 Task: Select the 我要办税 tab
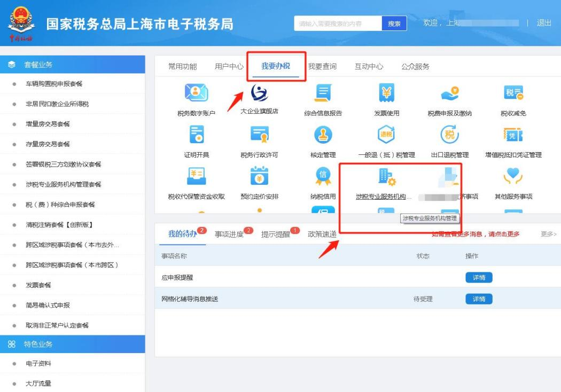[x=276, y=66]
